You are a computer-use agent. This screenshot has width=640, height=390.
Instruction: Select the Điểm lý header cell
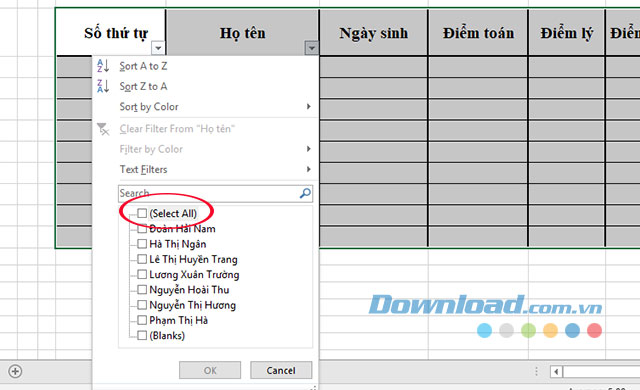click(x=567, y=33)
